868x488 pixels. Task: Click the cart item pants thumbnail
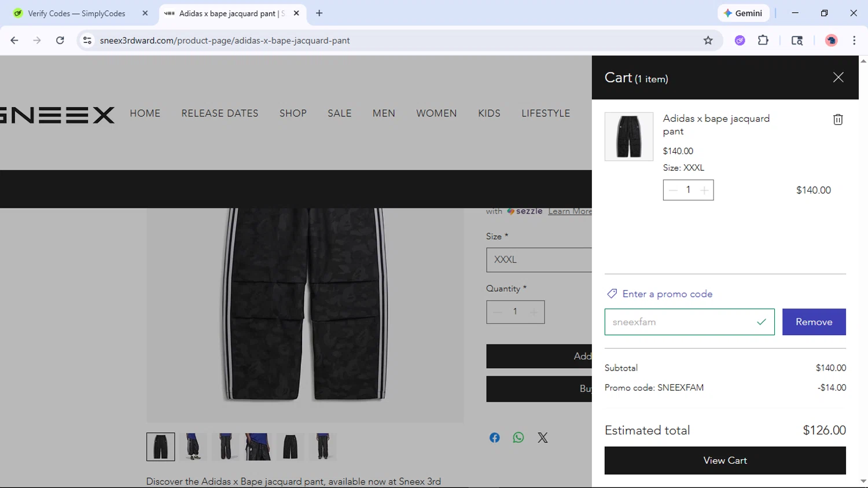click(x=629, y=137)
